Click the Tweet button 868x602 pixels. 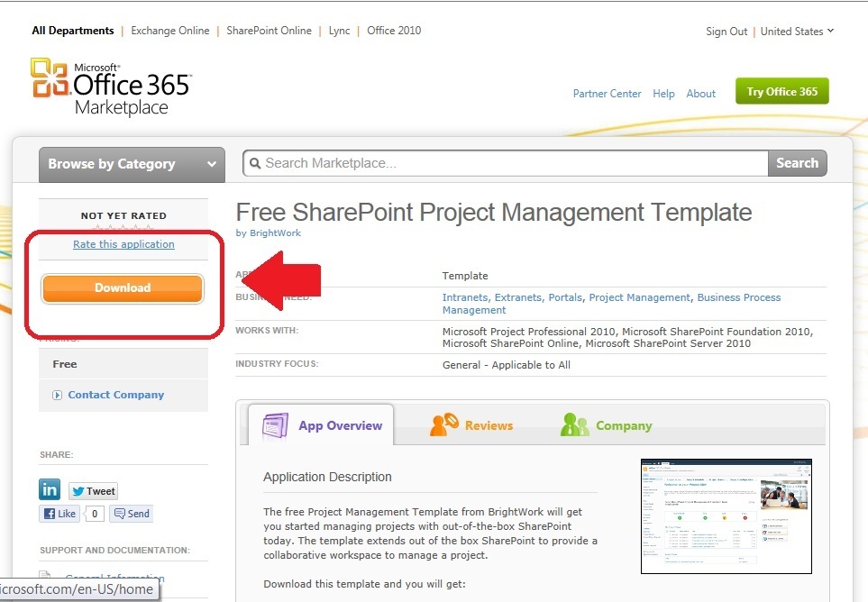pos(93,491)
